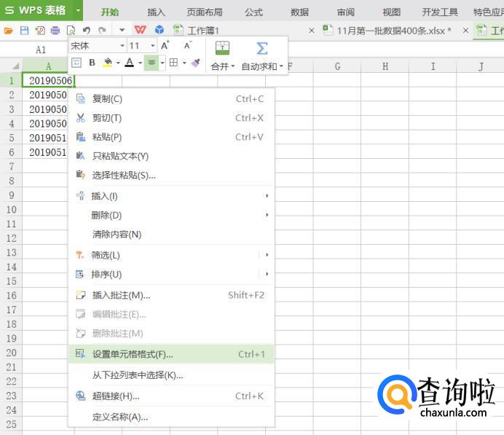The width and height of the screenshot is (504, 435).
Task: Expand the 筛选(L) submenu
Action: [x=171, y=255]
